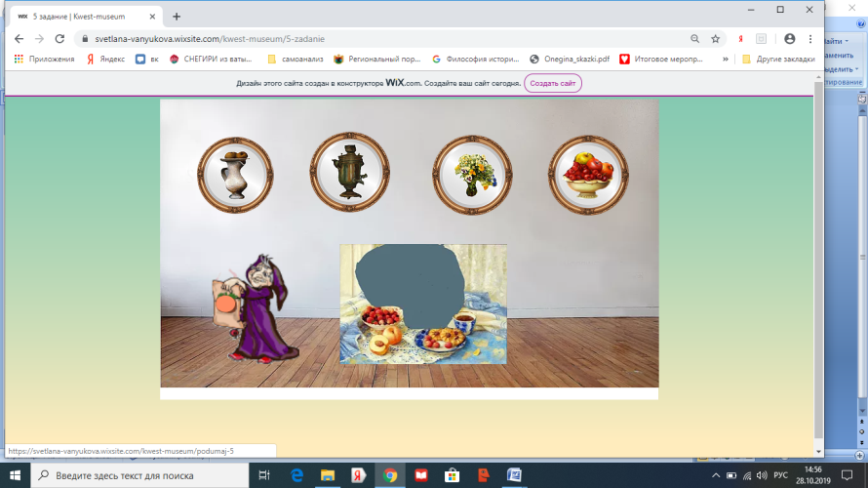Viewport: 868px width, 488px height.
Task: Click the Yandex extension icon
Action: pos(740,39)
